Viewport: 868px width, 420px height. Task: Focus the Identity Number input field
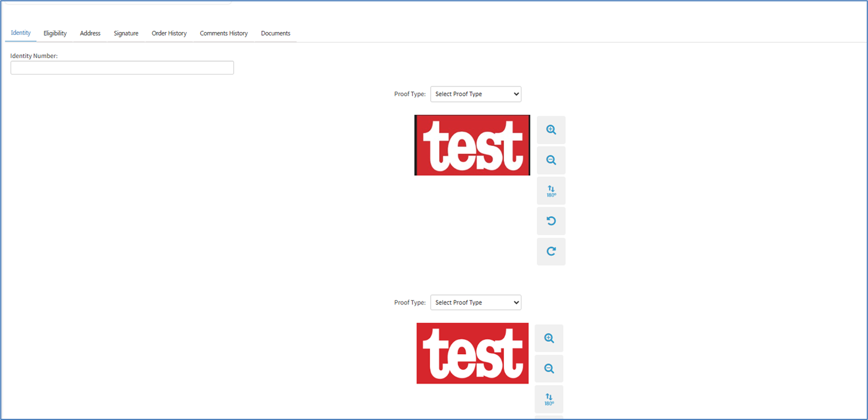click(122, 68)
